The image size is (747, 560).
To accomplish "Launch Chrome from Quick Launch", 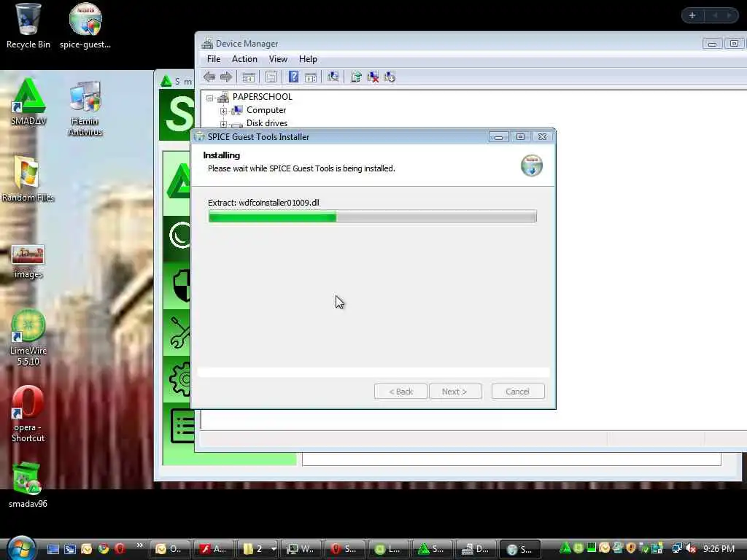I will pos(103,549).
